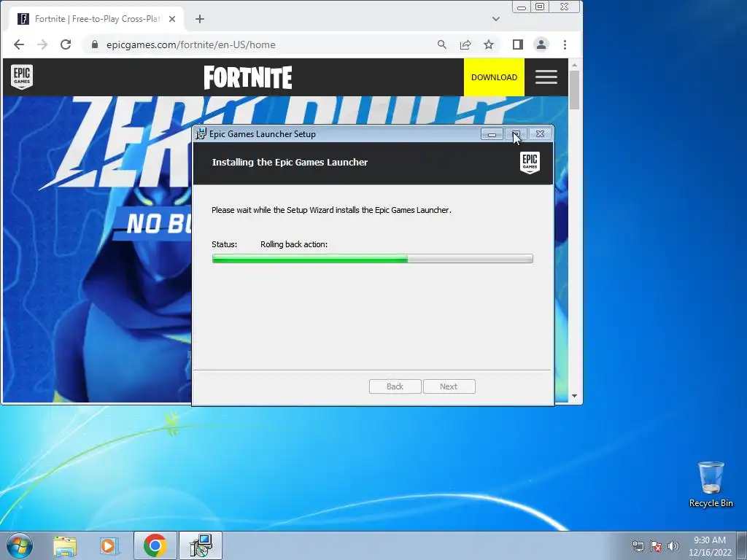Open a new tab with plus button
Image resolution: width=747 pixels, height=560 pixels.
tap(200, 19)
